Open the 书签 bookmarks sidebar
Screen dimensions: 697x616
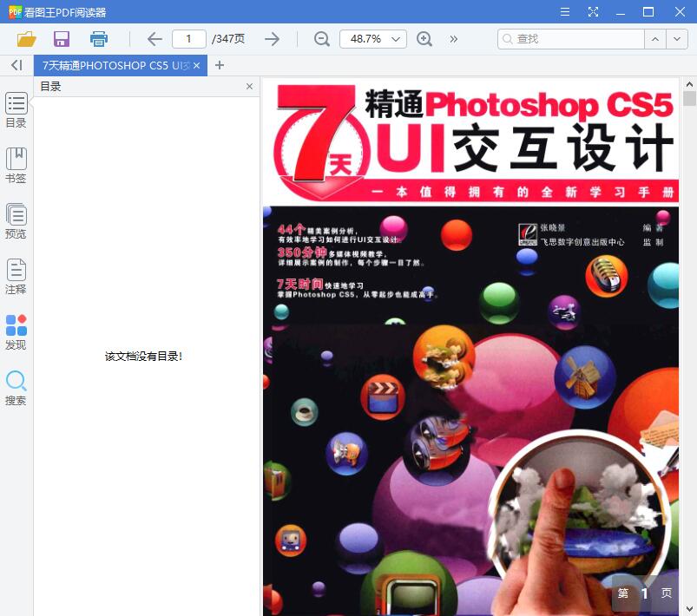(x=16, y=166)
